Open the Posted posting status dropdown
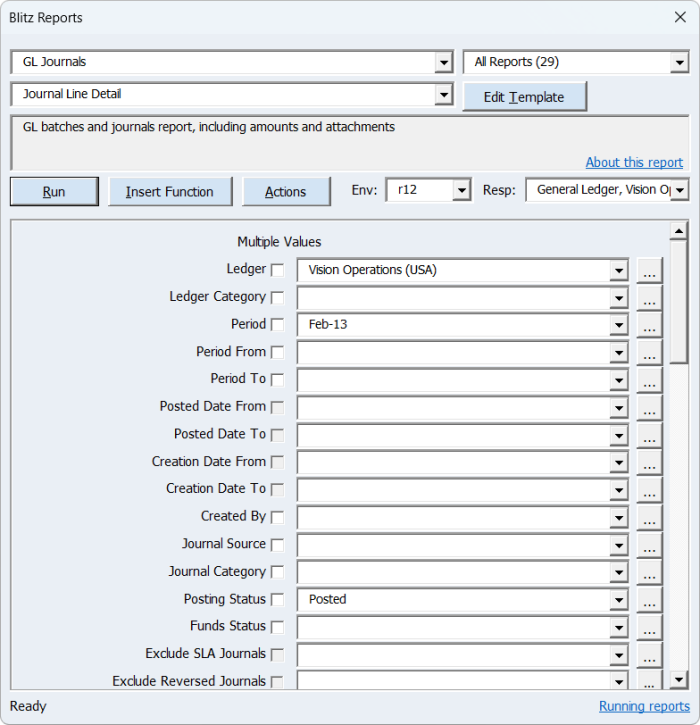 (618, 600)
